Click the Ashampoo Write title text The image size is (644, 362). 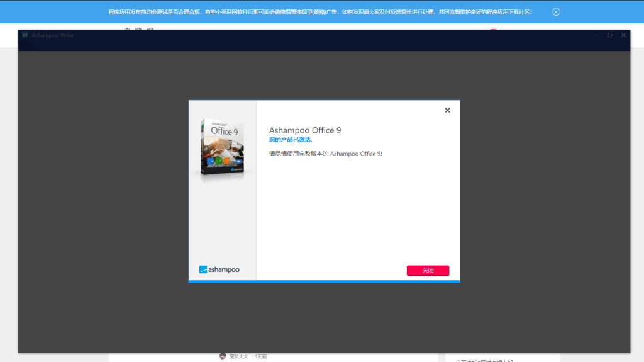53,35
